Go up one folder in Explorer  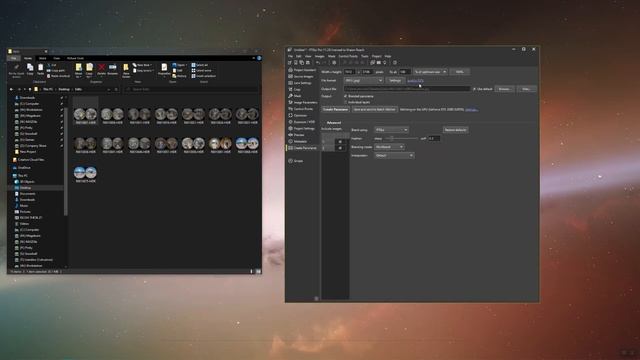tap(30, 89)
